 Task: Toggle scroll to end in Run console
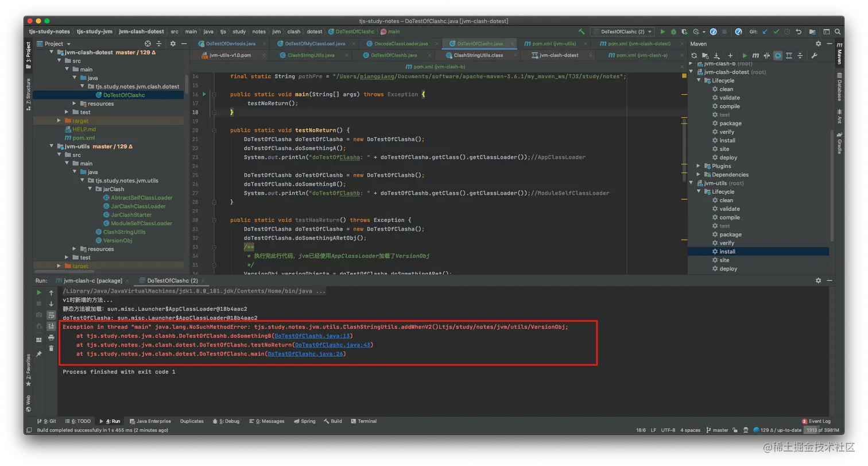click(x=51, y=326)
